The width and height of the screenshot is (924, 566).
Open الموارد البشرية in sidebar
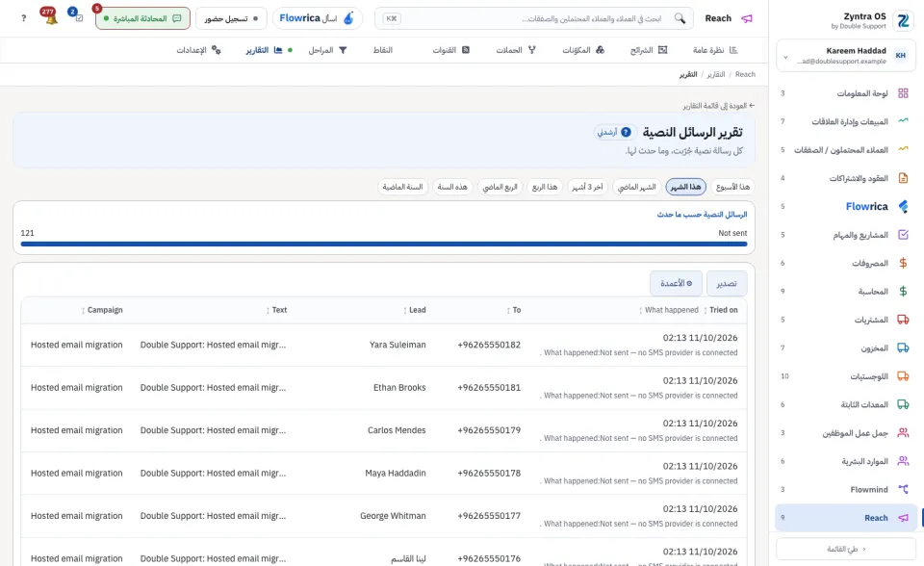[x=844, y=461]
